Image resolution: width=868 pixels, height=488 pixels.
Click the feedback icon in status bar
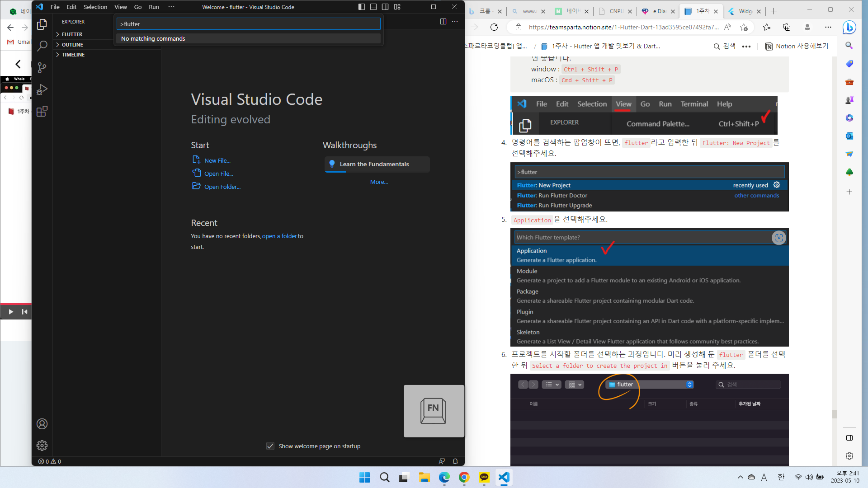[x=442, y=461]
